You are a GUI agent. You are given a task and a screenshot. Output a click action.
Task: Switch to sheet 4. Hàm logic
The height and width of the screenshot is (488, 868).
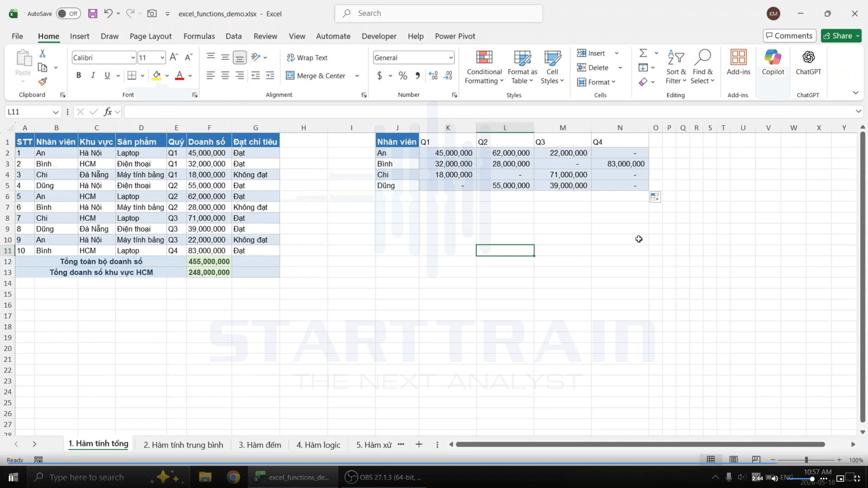tap(318, 445)
